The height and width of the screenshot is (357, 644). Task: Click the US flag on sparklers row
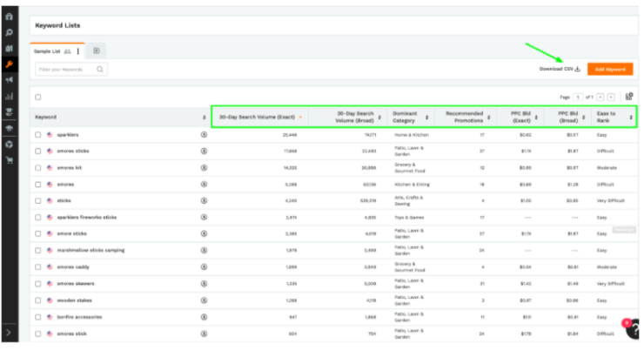[x=50, y=135]
